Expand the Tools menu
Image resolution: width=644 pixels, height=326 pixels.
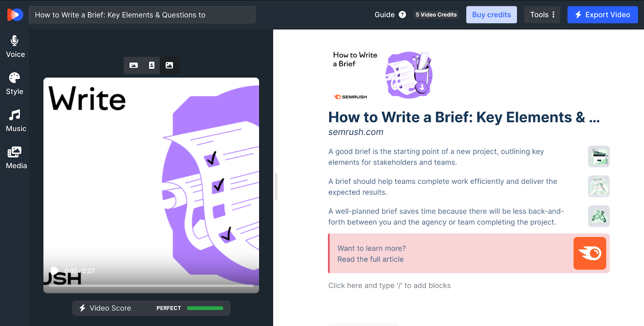click(x=542, y=15)
